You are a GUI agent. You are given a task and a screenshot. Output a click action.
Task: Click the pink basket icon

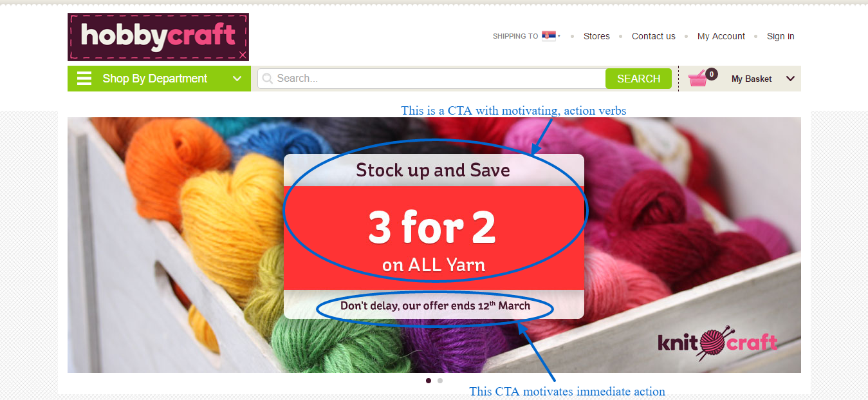pos(697,79)
